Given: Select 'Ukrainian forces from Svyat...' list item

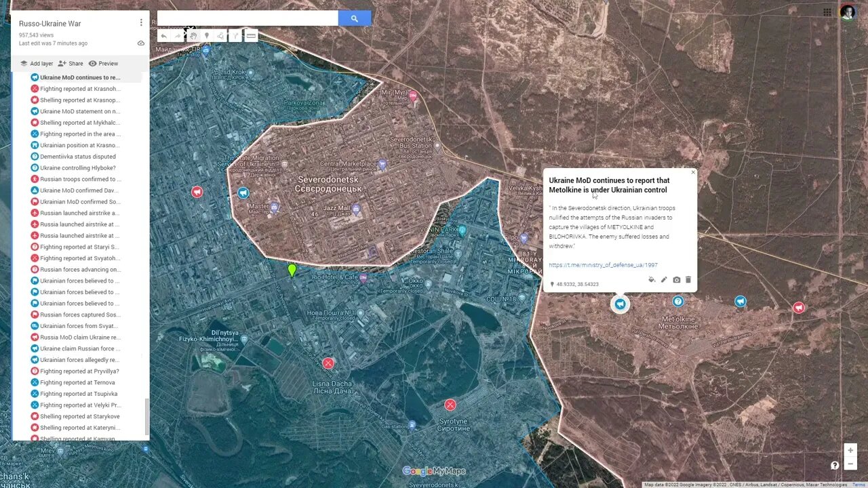Looking at the screenshot, I should pyautogui.click(x=80, y=326).
